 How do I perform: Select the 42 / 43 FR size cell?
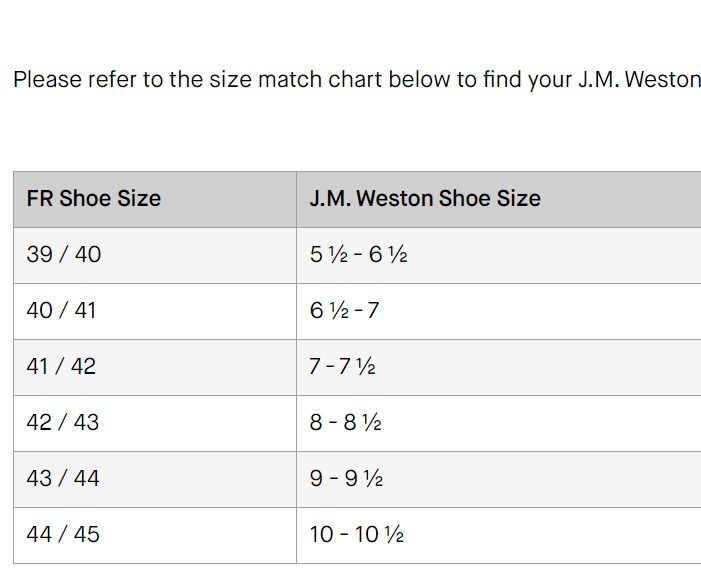(x=63, y=422)
